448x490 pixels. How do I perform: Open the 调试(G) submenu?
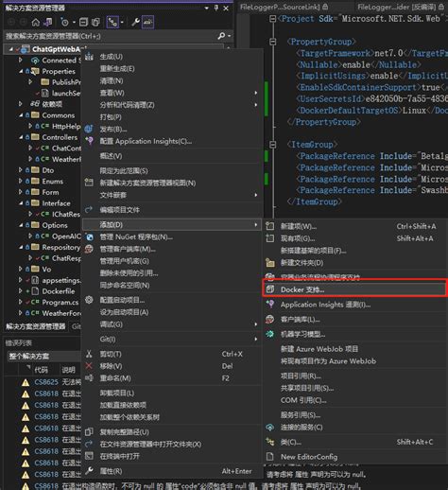pyautogui.click(x=172, y=324)
